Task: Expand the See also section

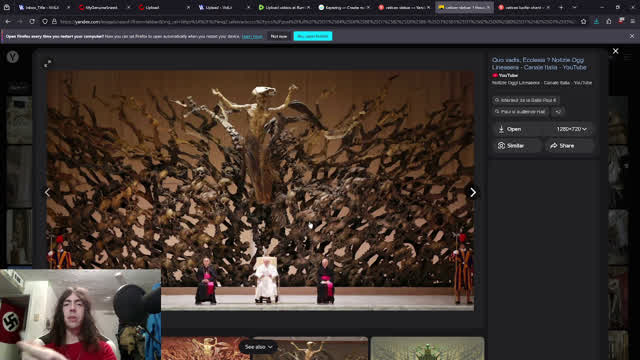Action: click(x=258, y=347)
